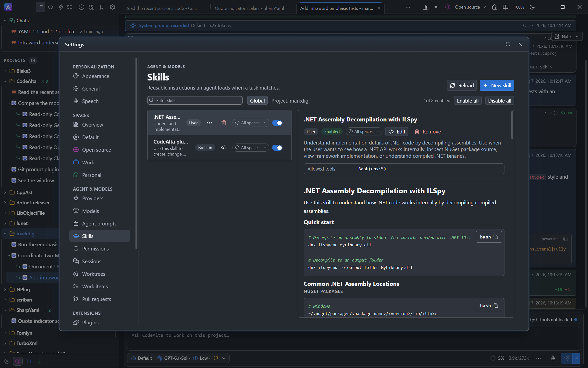588x368 pixels.
Task: Disable the CodeAlta plu... skill toggle
Action: click(x=277, y=147)
